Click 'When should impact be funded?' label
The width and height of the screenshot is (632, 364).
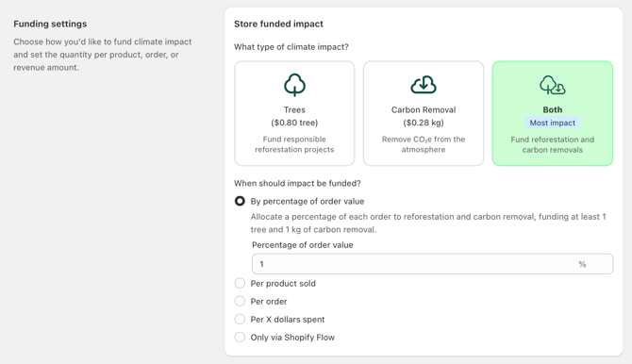pyautogui.click(x=297, y=183)
